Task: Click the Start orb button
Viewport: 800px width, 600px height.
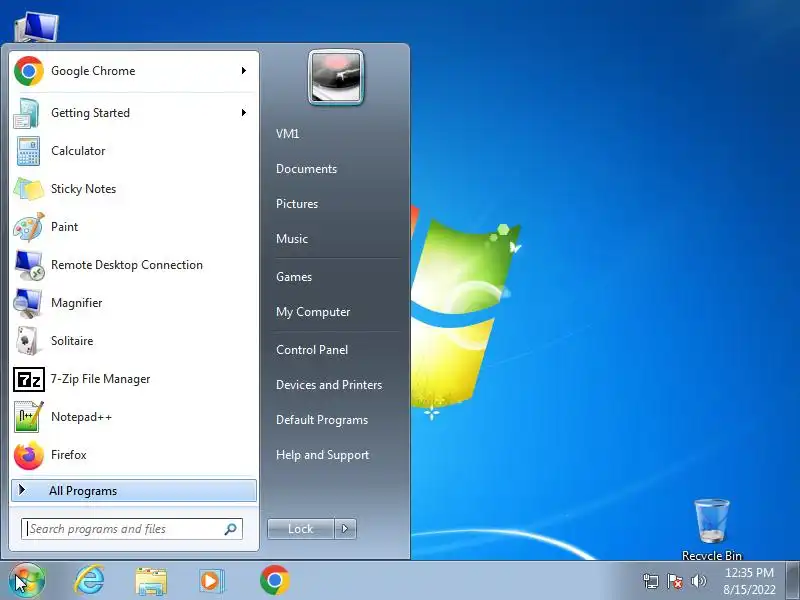Action: pos(27,581)
